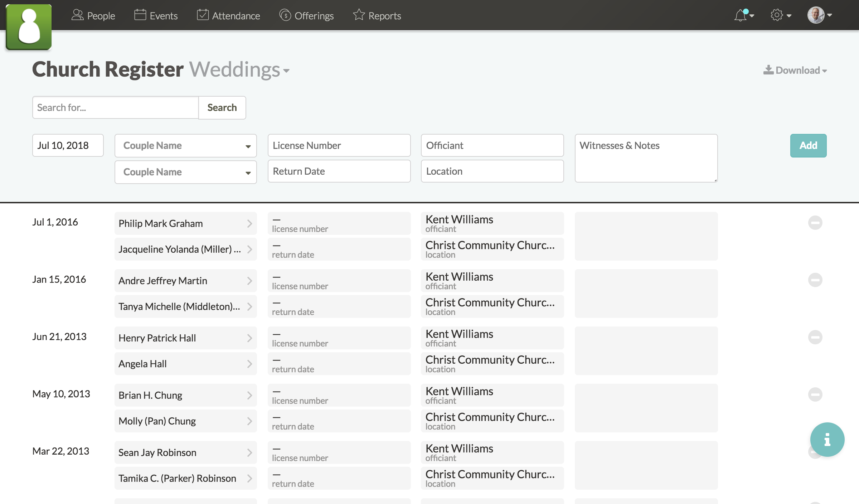Open the user profile avatar menu

pyautogui.click(x=820, y=15)
